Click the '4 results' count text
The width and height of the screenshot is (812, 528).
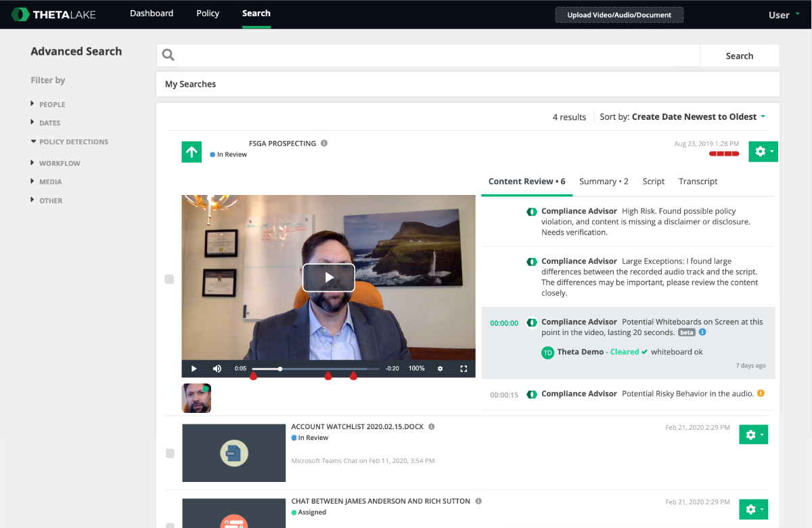pos(569,117)
